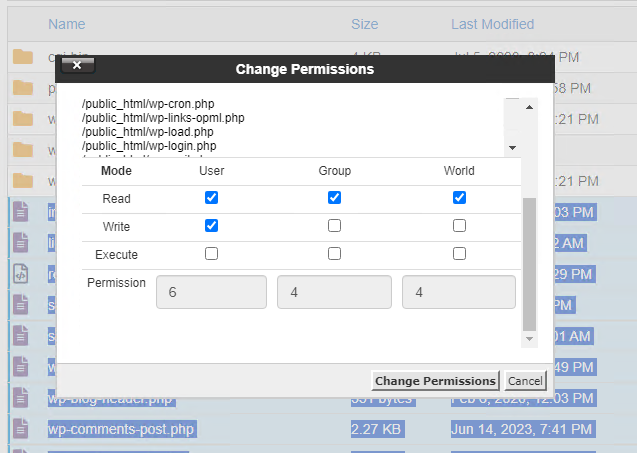Select wp-comments-post.php in file list
This screenshot has height=453, width=637.
pyautogui.click(x=122, y=429)
